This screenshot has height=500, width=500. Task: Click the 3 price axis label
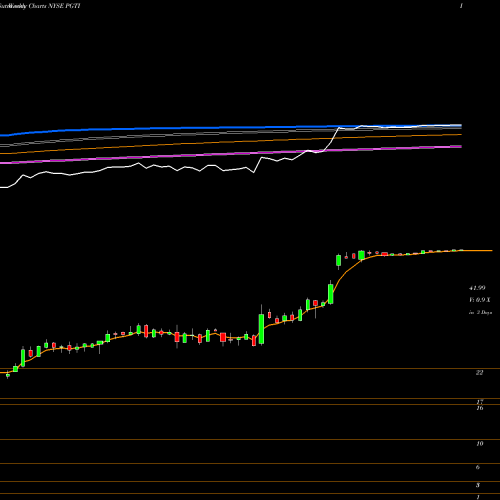[x=478, y=485]
